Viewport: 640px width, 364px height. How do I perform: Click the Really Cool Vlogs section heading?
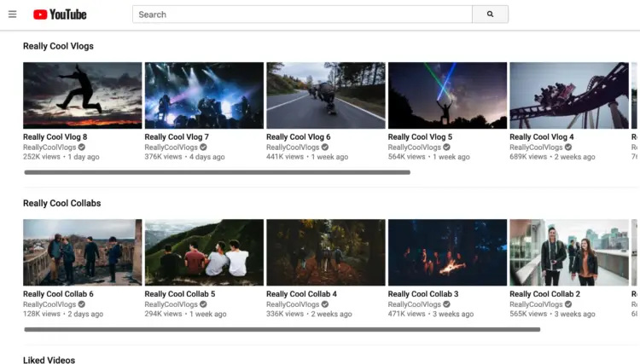58,46
